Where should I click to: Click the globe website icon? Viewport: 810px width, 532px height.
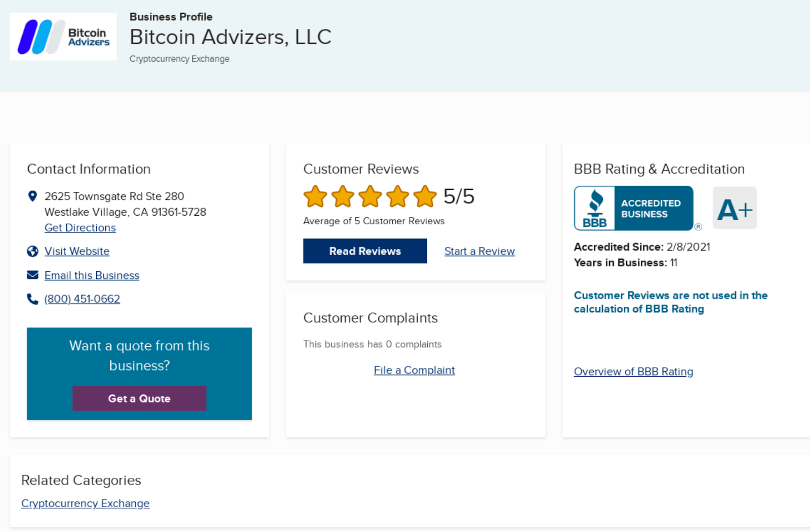coord(32,251)
